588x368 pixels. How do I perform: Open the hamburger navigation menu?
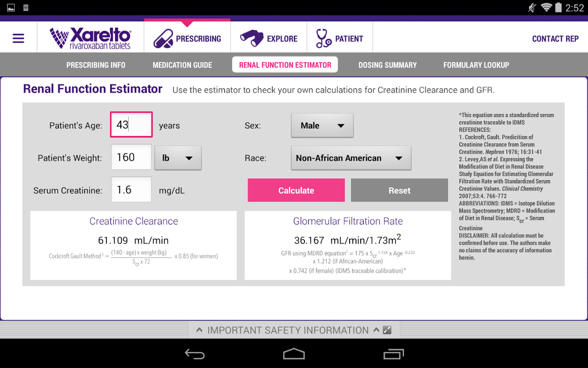click(18, 38)
